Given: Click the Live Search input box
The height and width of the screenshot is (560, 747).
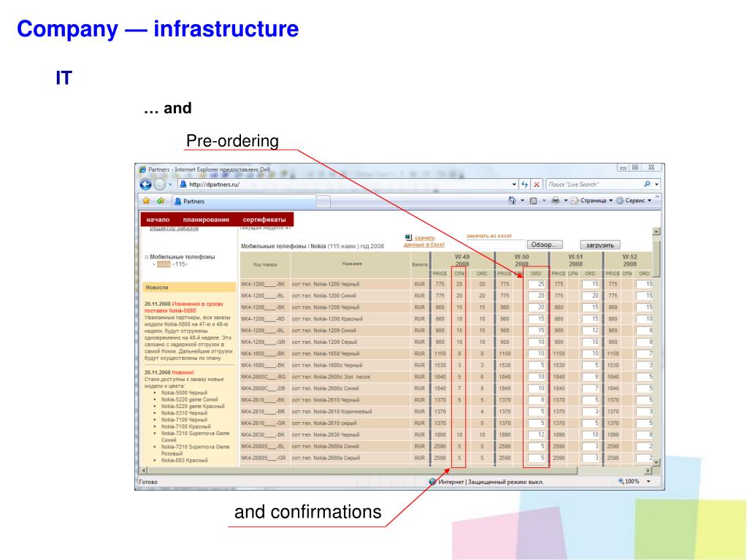Looking at the screenshot, I should [x=593, y=184].
